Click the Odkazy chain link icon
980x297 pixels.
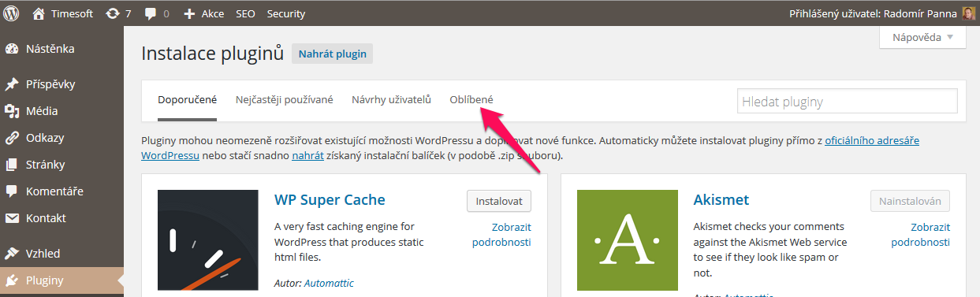12,138
